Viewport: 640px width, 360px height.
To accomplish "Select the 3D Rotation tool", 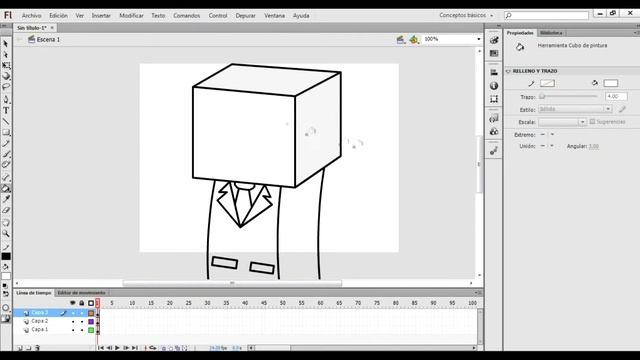I will 6,76.
